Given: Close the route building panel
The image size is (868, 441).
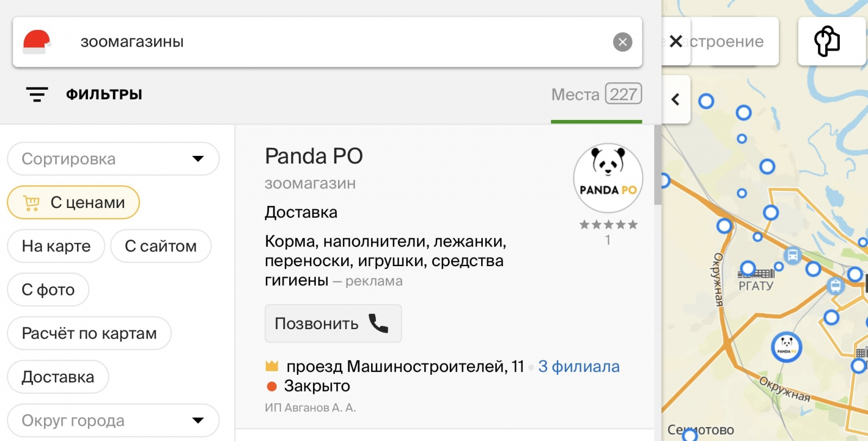Looking at the screenshot, I should point(676,41).
